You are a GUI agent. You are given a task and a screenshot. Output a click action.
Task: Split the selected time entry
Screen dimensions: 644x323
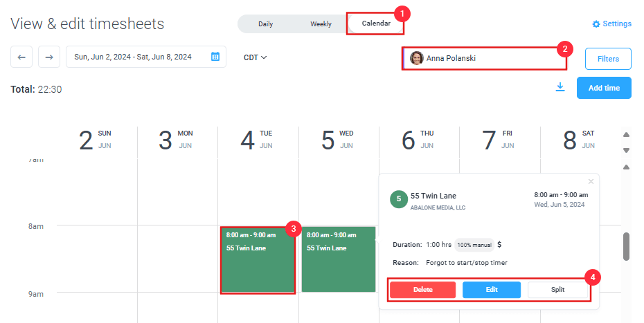(x=557, y=290)
